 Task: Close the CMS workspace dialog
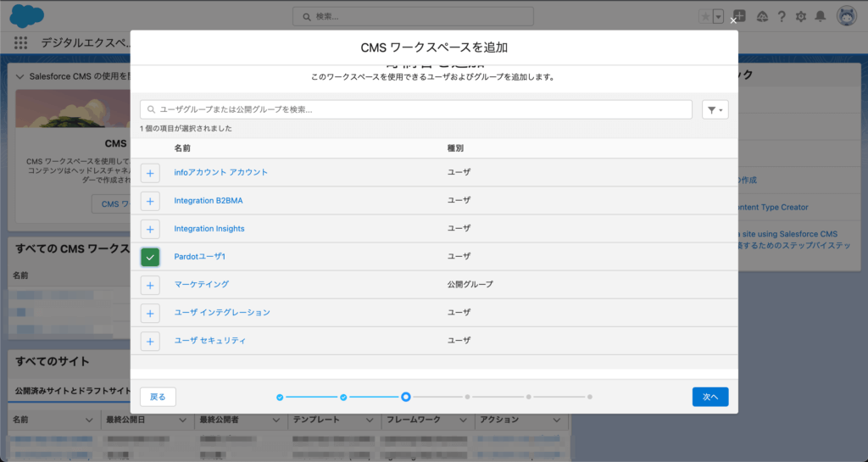tap(733, 20)
